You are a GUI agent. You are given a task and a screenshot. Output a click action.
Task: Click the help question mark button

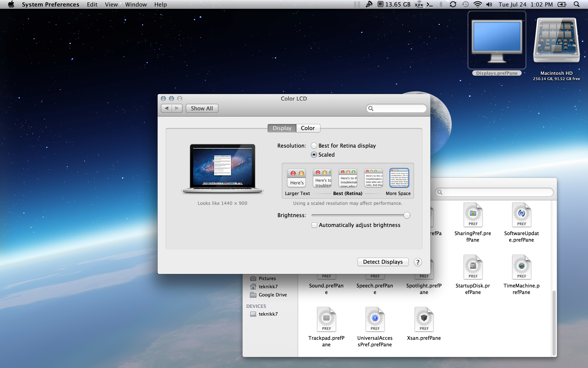[418, 262]
